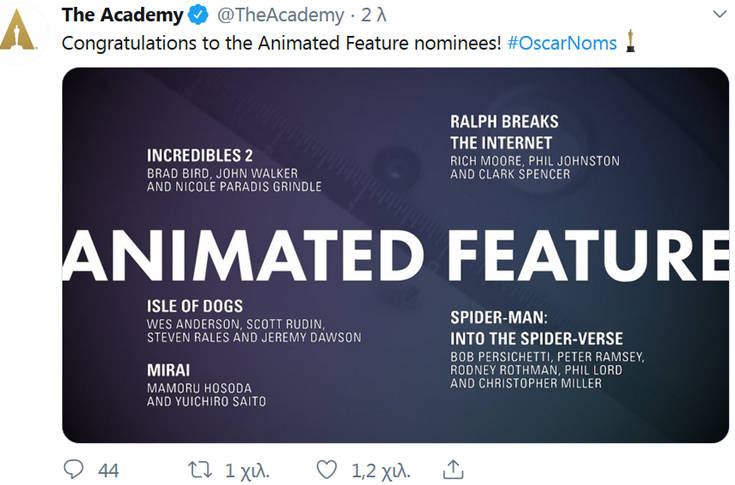
Task: Like the tweet with heart icon
Action: click(326, 470)
